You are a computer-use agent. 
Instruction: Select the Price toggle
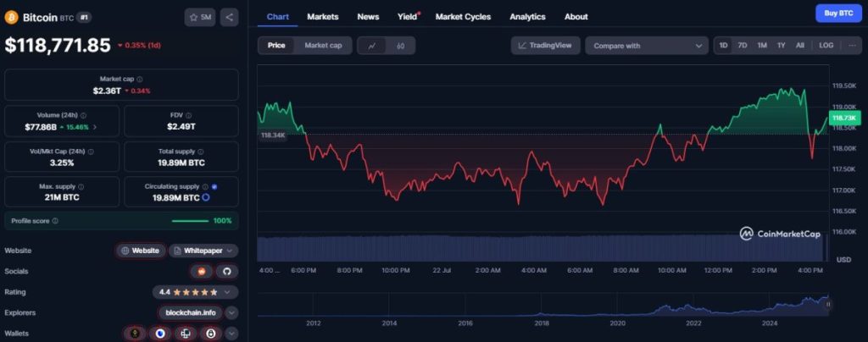(x=276, y=46)
